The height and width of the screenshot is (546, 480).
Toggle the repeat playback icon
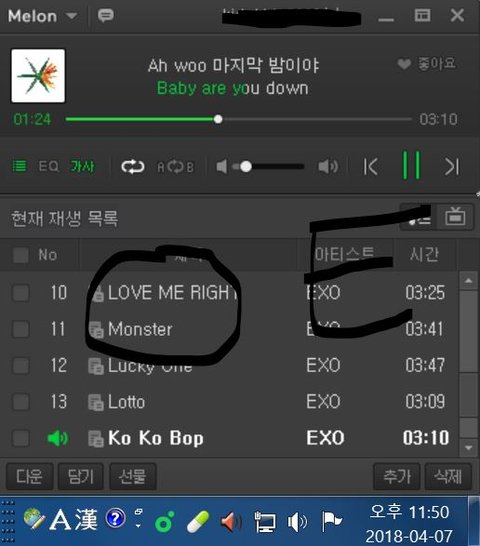[x=132, y=167]
